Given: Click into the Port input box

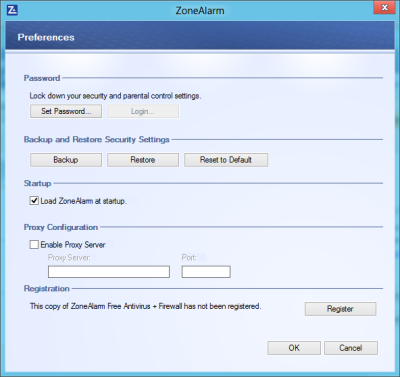Looking at the screenshot, I should pos(206,272).
